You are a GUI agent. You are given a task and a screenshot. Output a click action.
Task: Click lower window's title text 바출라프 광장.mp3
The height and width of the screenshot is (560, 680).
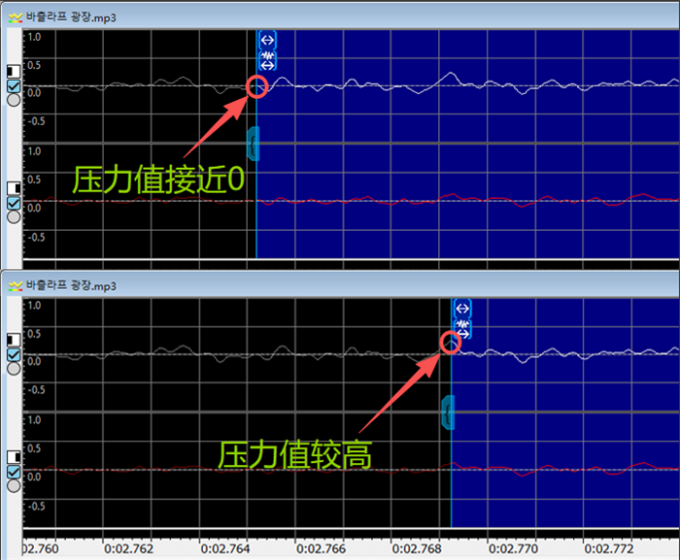[71, 285]
